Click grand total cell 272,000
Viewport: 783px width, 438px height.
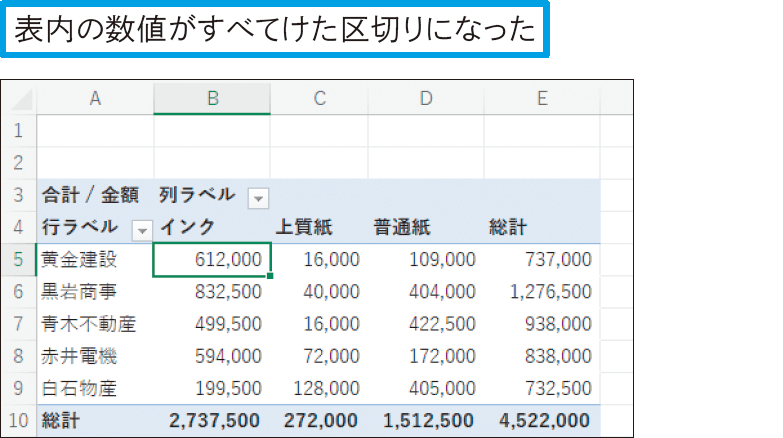tap(319, 421)
